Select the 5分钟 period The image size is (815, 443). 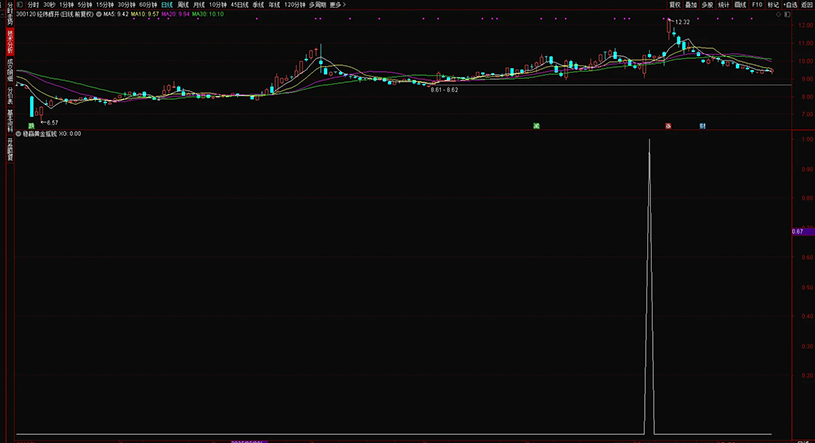point(85,5)
